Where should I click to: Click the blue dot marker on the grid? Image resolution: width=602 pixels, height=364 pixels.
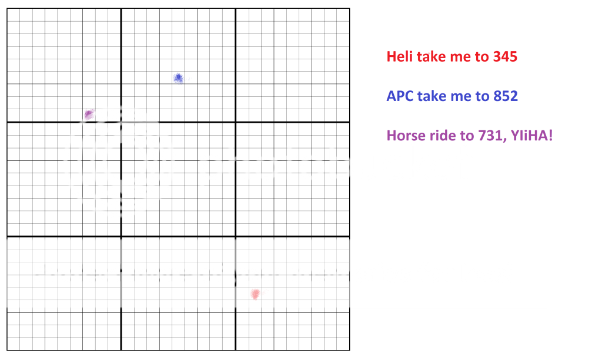178,77
